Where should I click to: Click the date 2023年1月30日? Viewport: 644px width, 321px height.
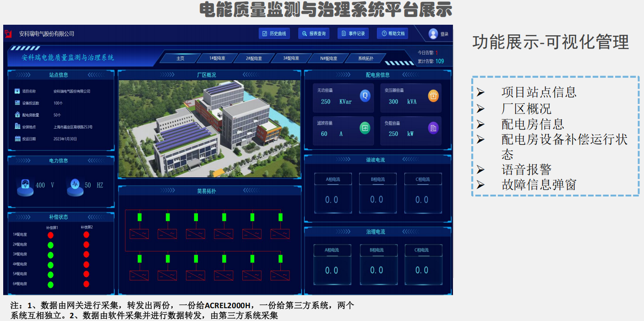(x=65, y=139)
